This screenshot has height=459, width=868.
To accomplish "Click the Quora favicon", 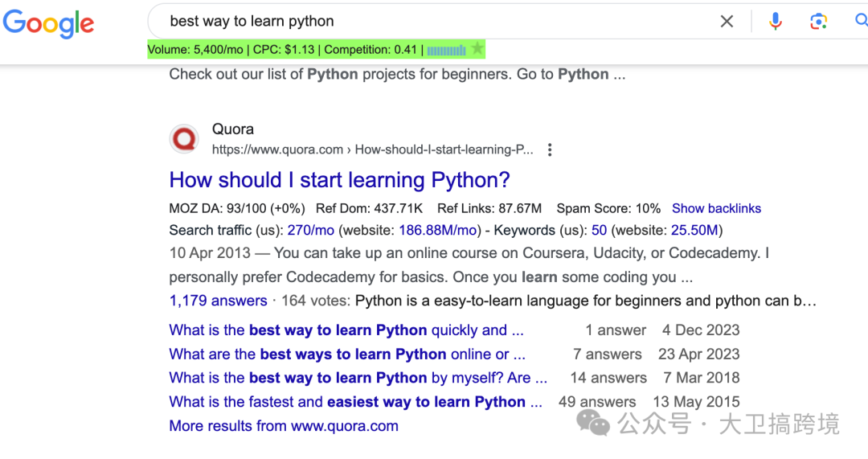I will 184,139.
